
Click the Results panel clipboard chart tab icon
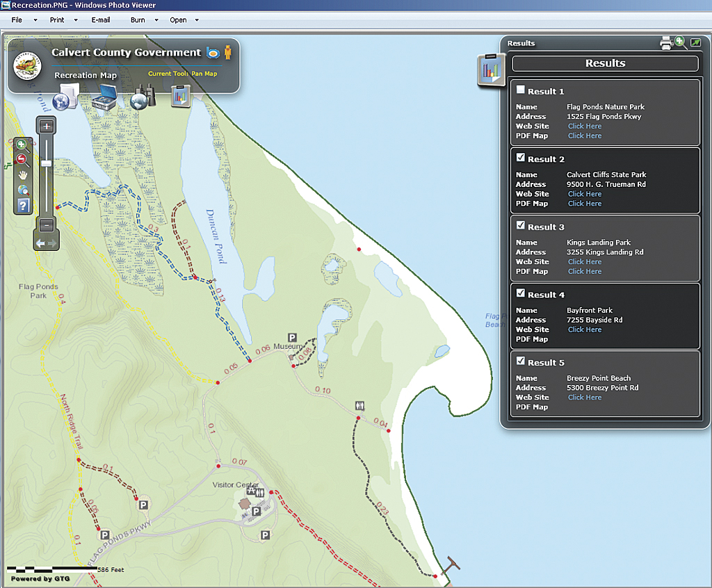click(491, 70)
